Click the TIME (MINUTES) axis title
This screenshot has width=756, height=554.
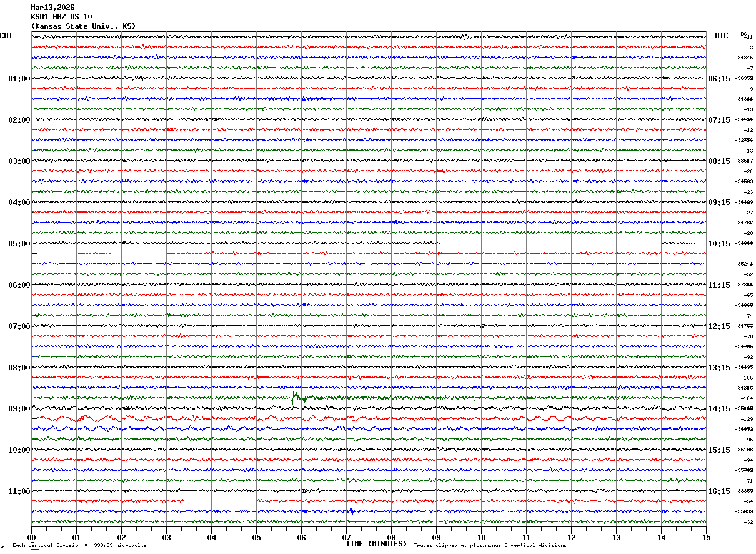(376, 544)
